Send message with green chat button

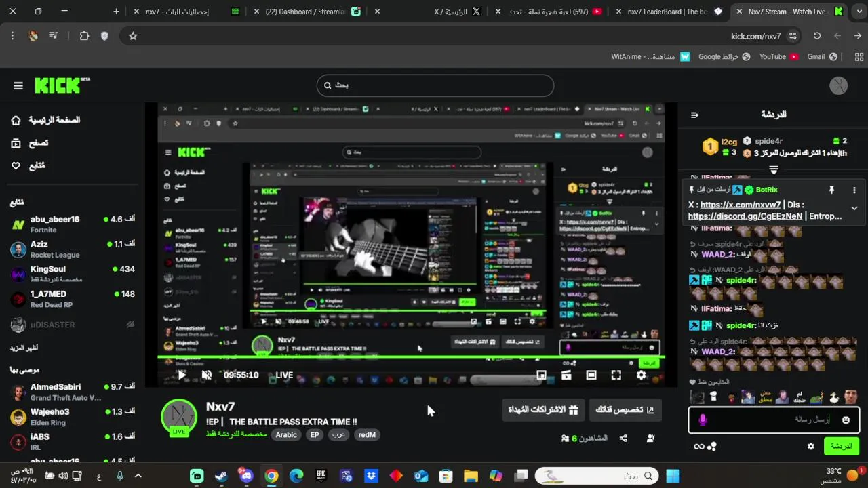[841, 446]
